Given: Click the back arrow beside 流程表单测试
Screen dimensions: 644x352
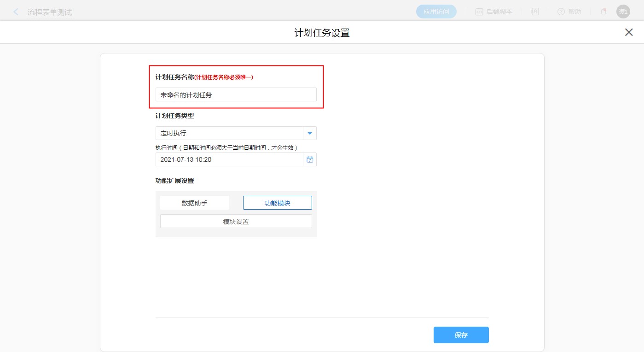Looking at the screenshot, I should [x=16, y=12].
